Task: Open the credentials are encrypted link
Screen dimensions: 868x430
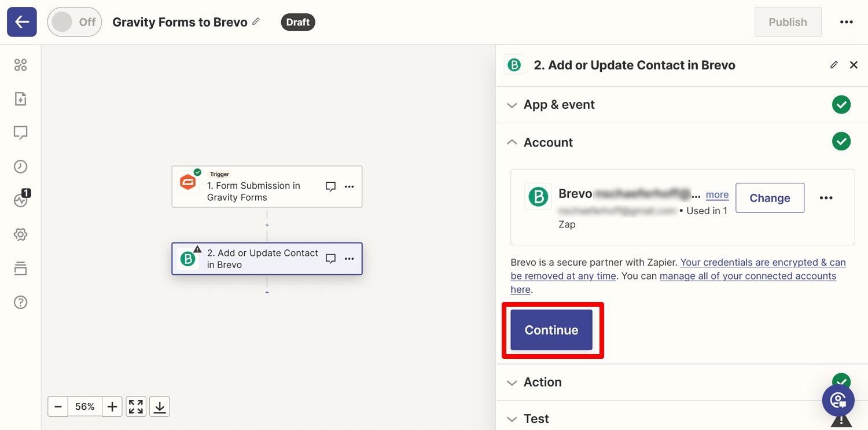Action: [678, 269]
